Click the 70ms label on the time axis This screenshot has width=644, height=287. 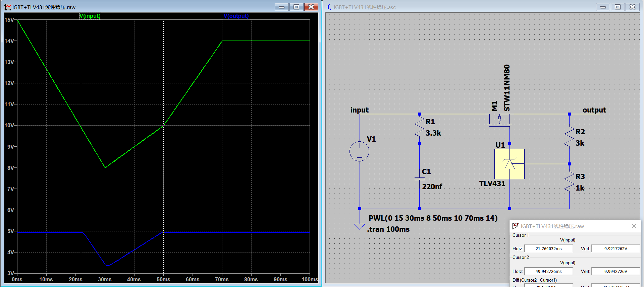[x=222, y=279]
